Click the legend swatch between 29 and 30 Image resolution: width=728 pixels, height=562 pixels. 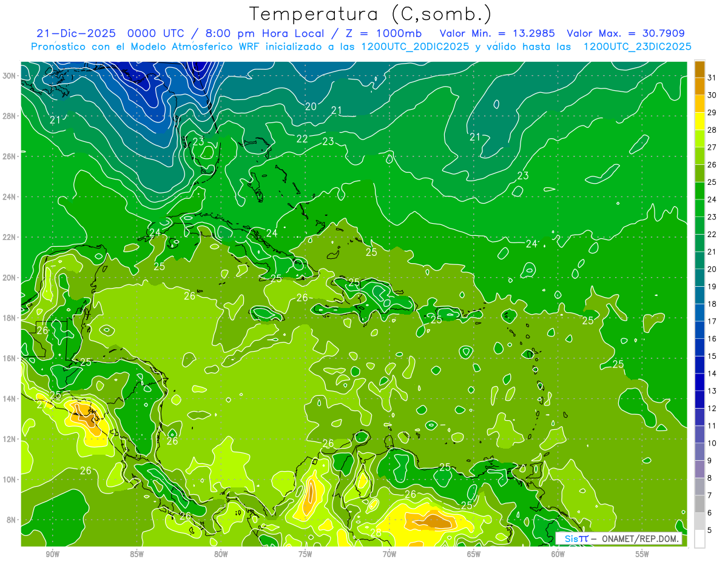coord(699,104)
